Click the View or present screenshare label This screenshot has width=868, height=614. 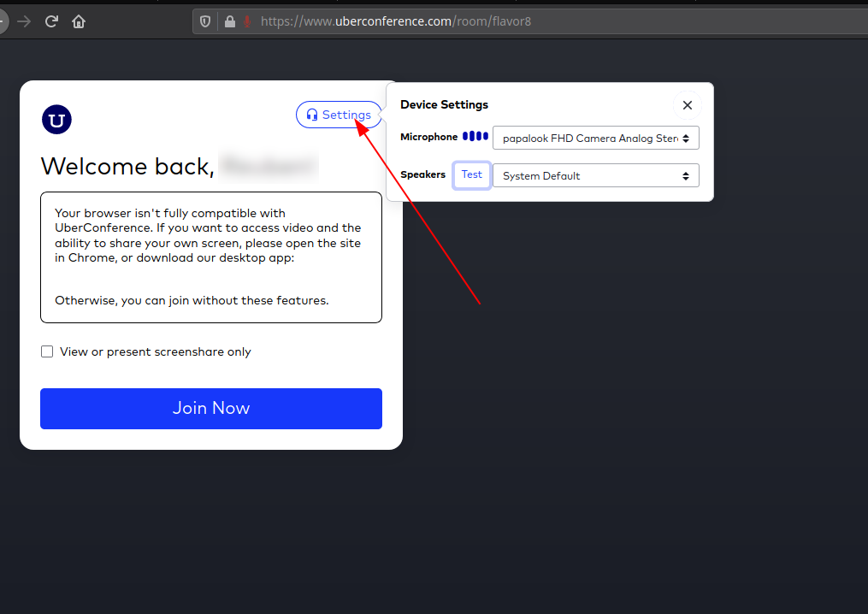[x=155, y=351]
